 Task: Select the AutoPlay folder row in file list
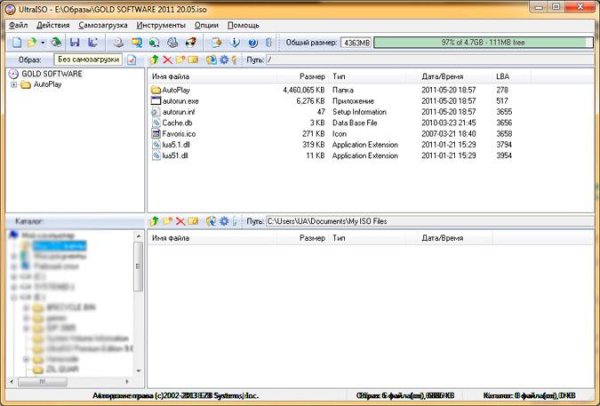331,90
